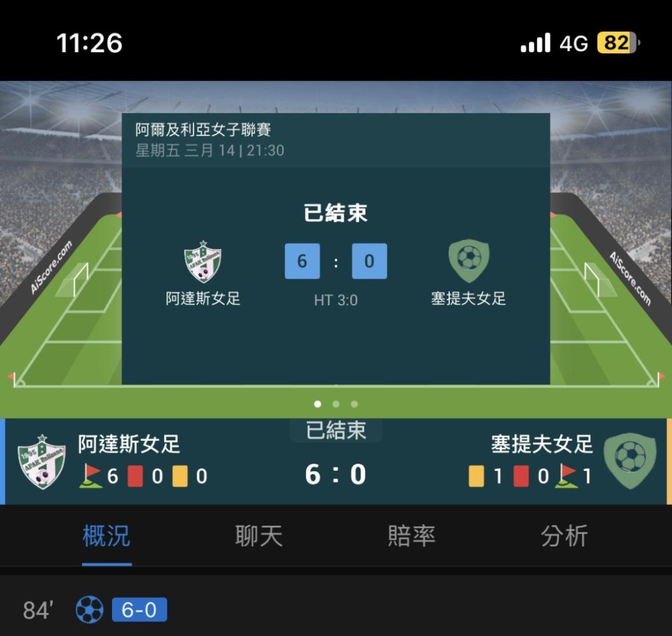Tap the 6-0 goal event badge
The image size is (672, 636).
pyautogui.click(x=139, y=609)
